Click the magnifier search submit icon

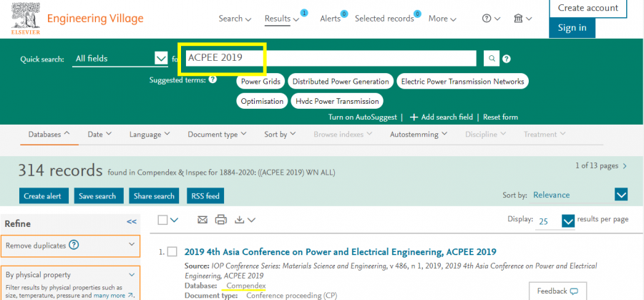(491, 59)
